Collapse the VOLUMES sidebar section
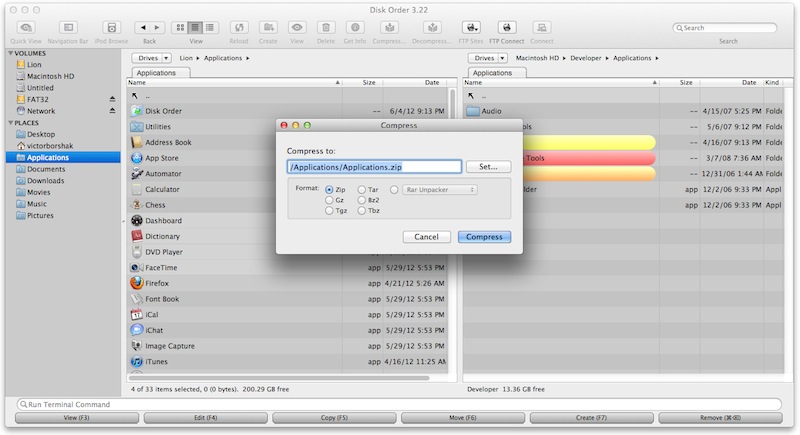800x435 pixels. click(x=10, y=53)
